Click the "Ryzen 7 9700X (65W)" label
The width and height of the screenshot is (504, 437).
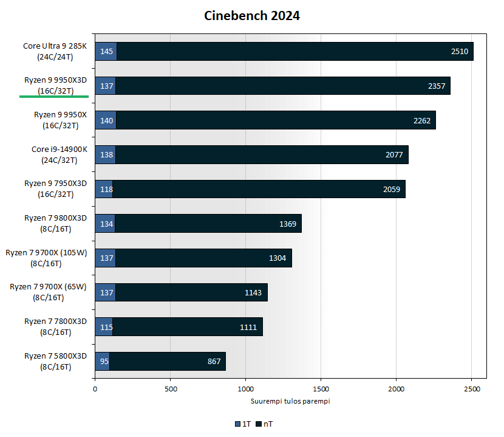coord(48,287)
